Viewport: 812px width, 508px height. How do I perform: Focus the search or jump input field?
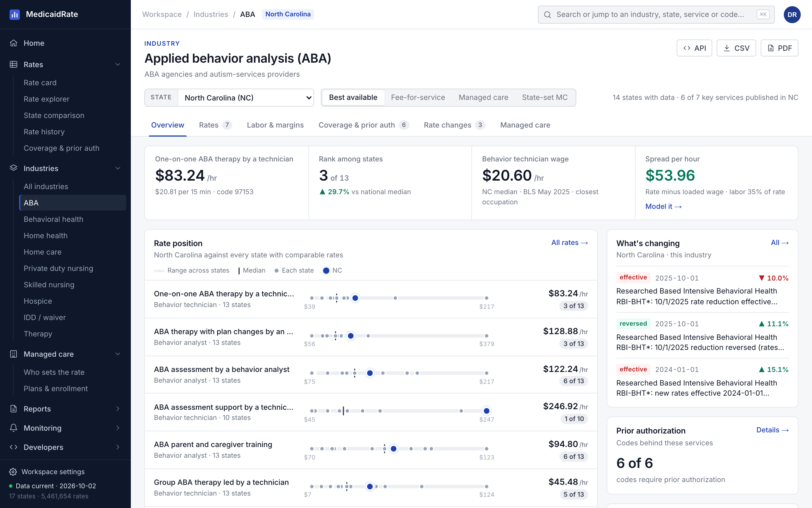pos(656,14)
